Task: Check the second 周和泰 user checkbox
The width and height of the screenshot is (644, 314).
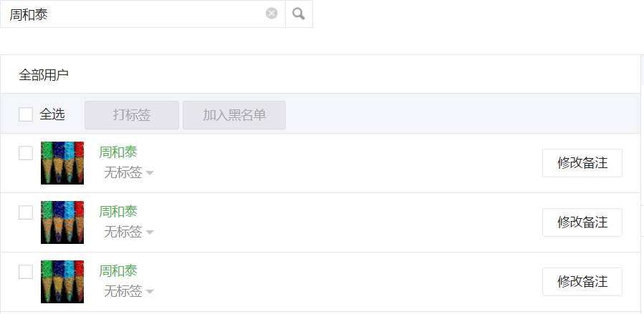Action: [26, 212]
